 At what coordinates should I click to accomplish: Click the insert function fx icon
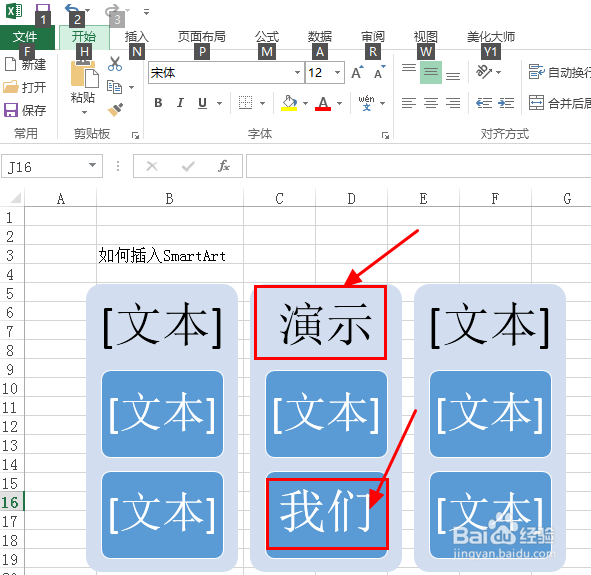point(224,166)
